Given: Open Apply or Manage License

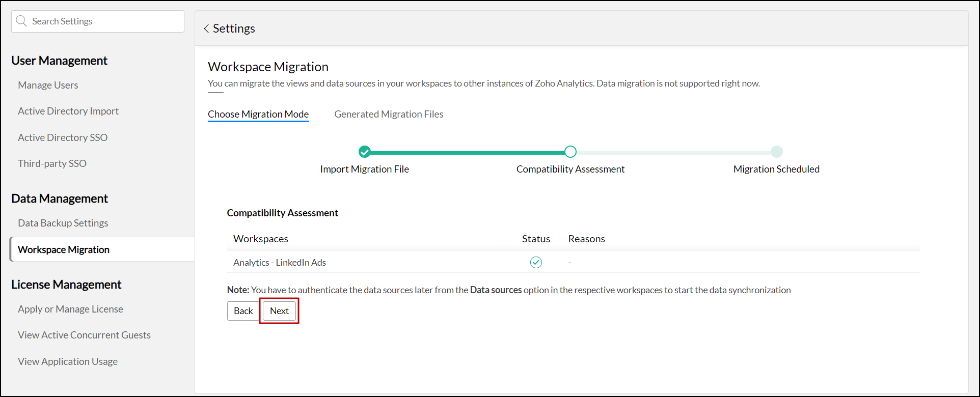Looking at the screenshot, I should [70, 309].
